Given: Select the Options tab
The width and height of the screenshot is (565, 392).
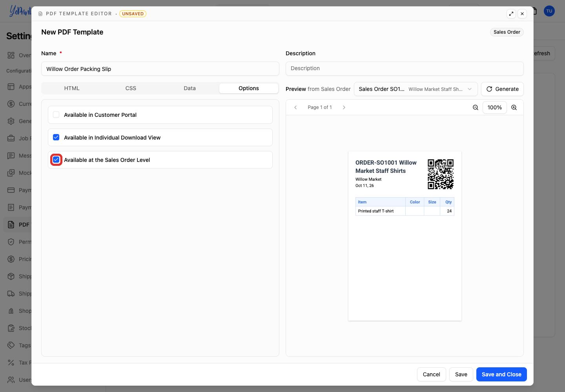Looking at the screenshot, I should coord(249,88).
